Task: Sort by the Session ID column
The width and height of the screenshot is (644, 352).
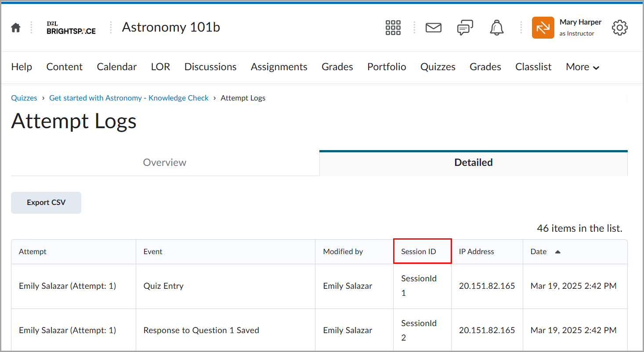Action: click(x=418, y=251)
